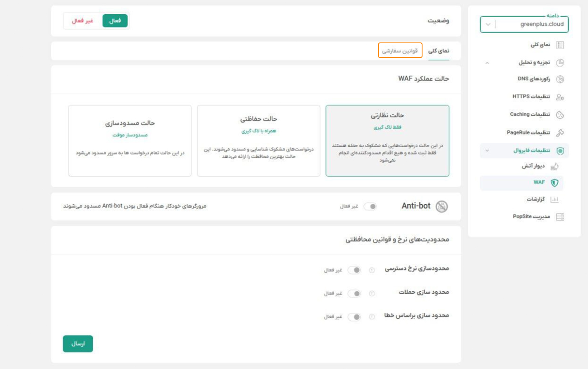Open گزارشات via the reports chart icon

pyautogui.click(x=555, y=200)
